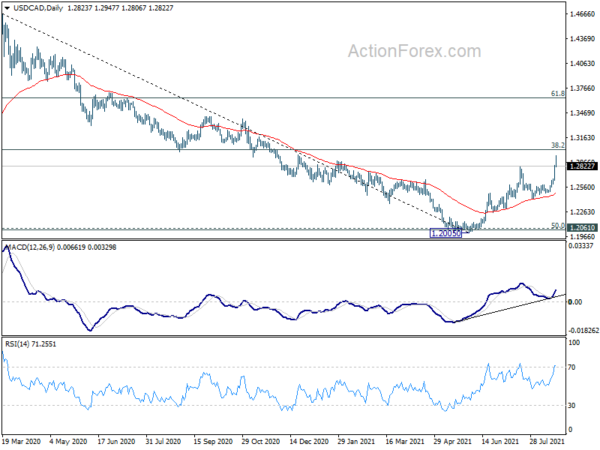The height and width of the screenshot is (450, 600).
Task: Click the 50.0 Fibonacci level label
Action: tap(558, 226)
